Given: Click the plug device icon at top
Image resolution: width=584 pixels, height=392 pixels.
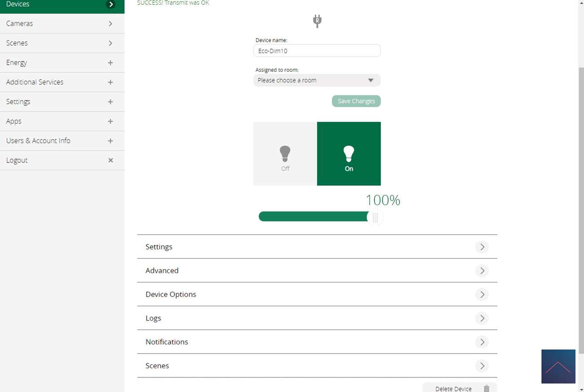Looking at the screenshot, I should (x=317, y=21).
